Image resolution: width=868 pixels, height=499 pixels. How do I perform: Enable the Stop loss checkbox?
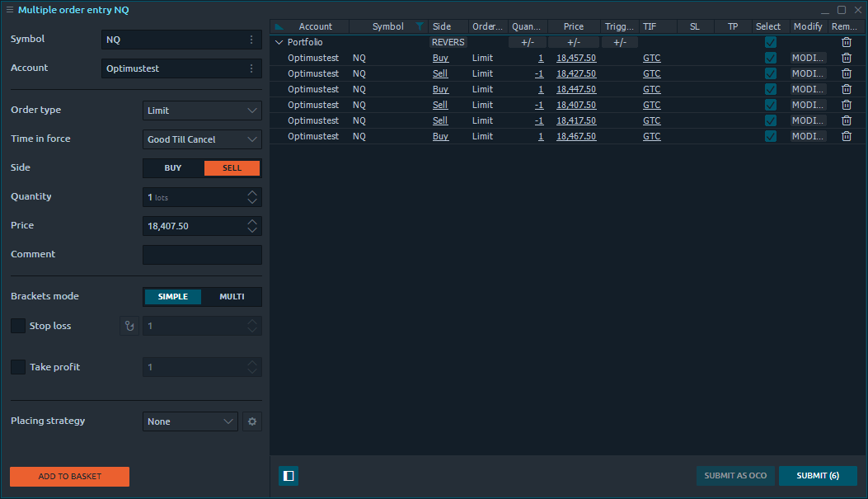pos(18,326)
